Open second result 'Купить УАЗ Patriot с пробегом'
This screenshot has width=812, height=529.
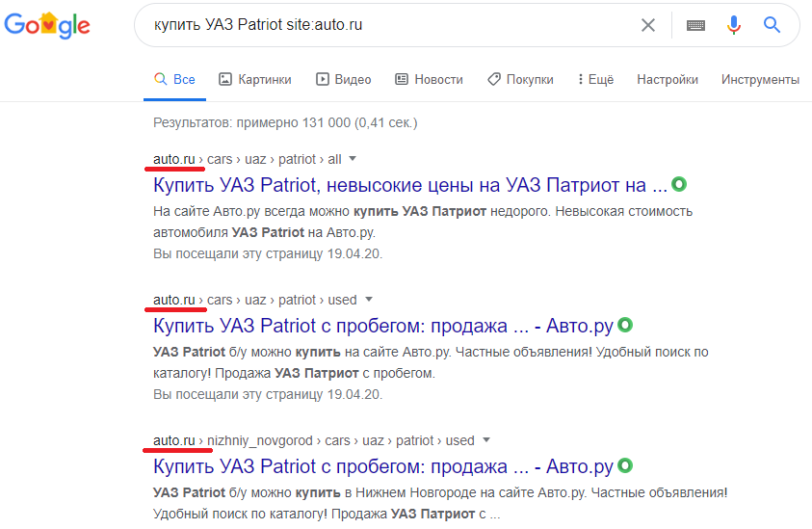(383, 326)
